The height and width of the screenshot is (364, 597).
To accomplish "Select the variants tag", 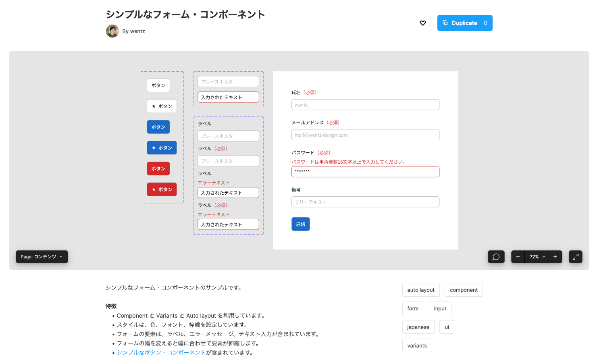I will [x=417, y=345].
